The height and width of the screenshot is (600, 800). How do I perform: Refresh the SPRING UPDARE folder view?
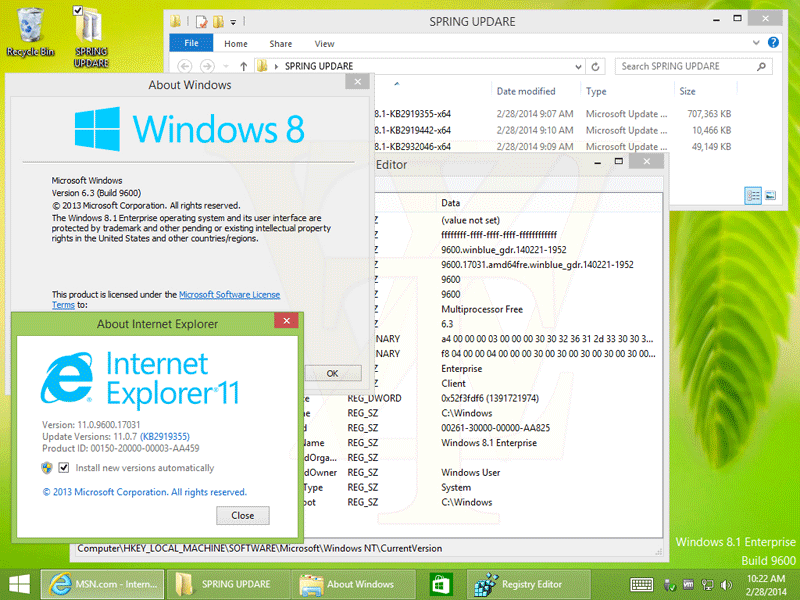coord(596,66)
